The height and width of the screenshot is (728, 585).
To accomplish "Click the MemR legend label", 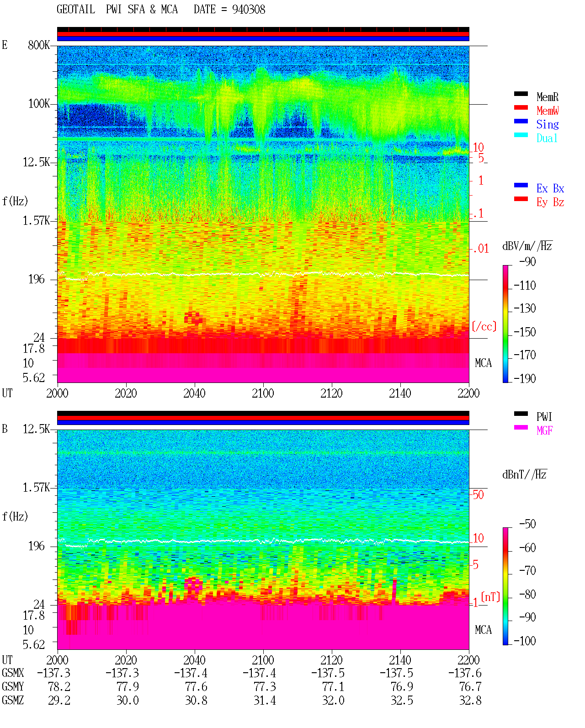I will pos(548,97).
